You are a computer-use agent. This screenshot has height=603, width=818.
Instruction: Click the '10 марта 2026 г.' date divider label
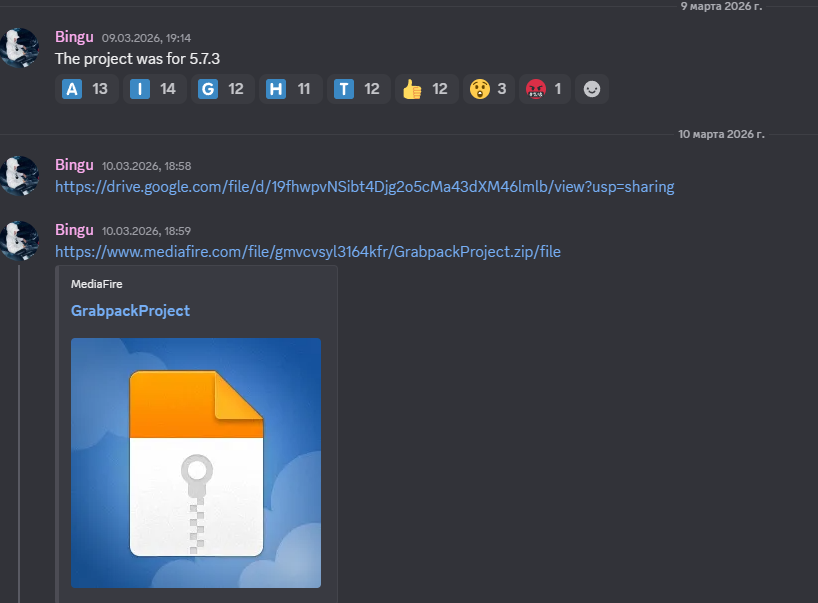pos(721,134)
